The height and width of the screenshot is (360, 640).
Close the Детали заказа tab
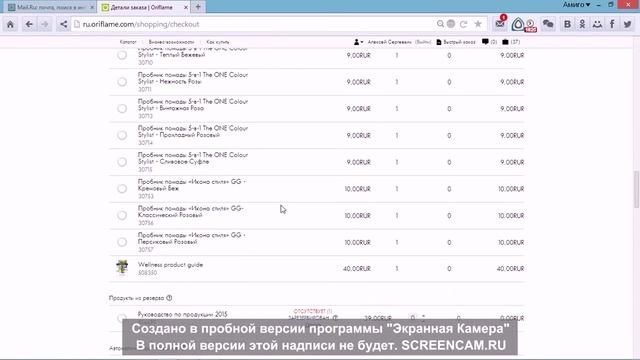(x=186, y=7)
